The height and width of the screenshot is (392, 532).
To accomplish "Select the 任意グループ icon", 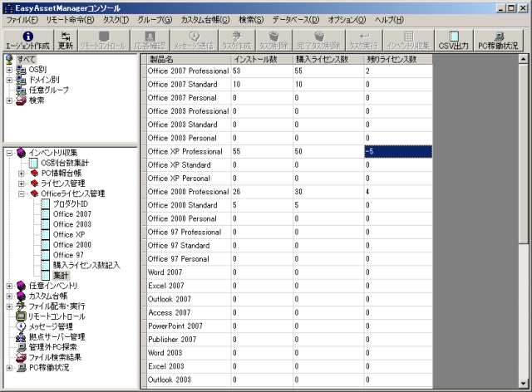I will [x=21, y=91].
